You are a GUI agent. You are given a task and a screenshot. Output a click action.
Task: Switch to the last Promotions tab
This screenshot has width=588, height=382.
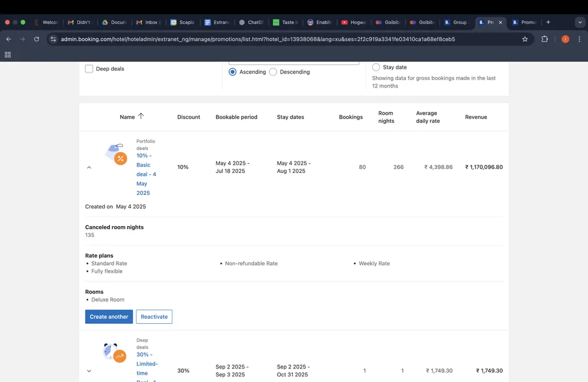pos(524,22)
